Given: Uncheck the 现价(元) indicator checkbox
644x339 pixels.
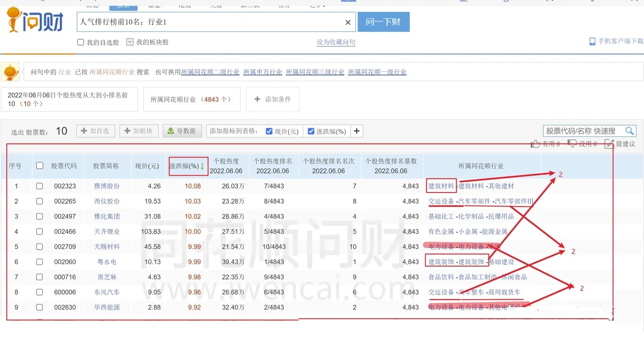Looking at the screenshot, I should point(269,131).
